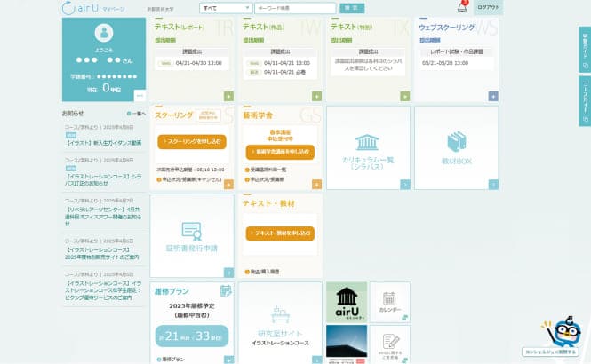Click the ログアウト button
The height and width of the screenshot is (364, 591).
click(488, 7)
